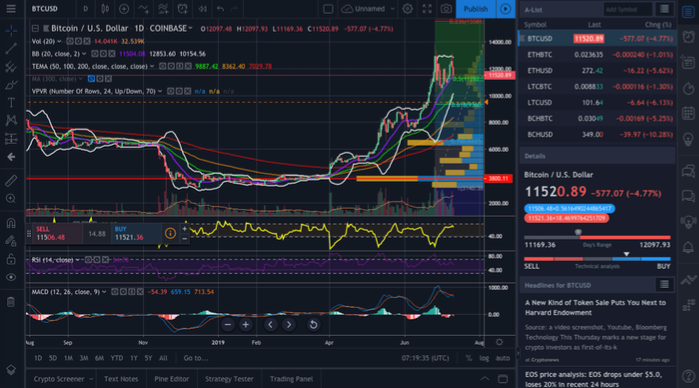Select the Trend Line drawing tool

click(11, 49)
